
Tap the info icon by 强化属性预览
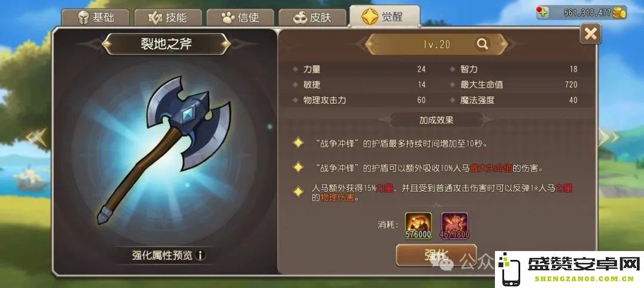click(200, 256)
